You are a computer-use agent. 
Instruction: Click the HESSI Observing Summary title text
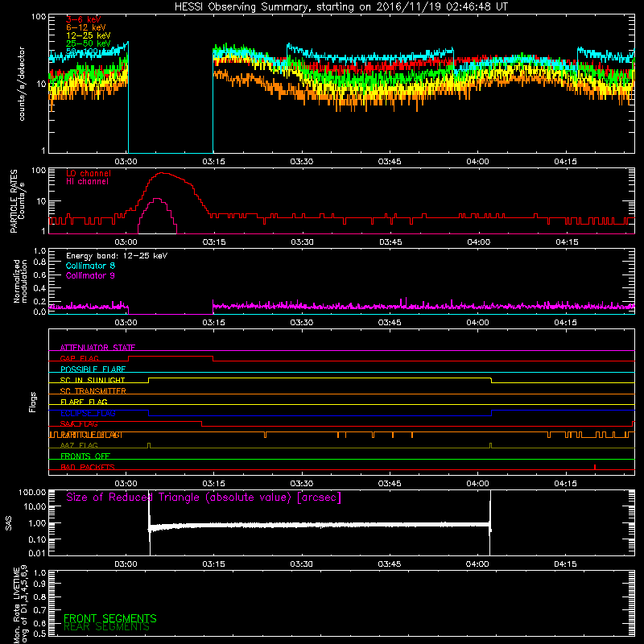click(x=341, y=7)
